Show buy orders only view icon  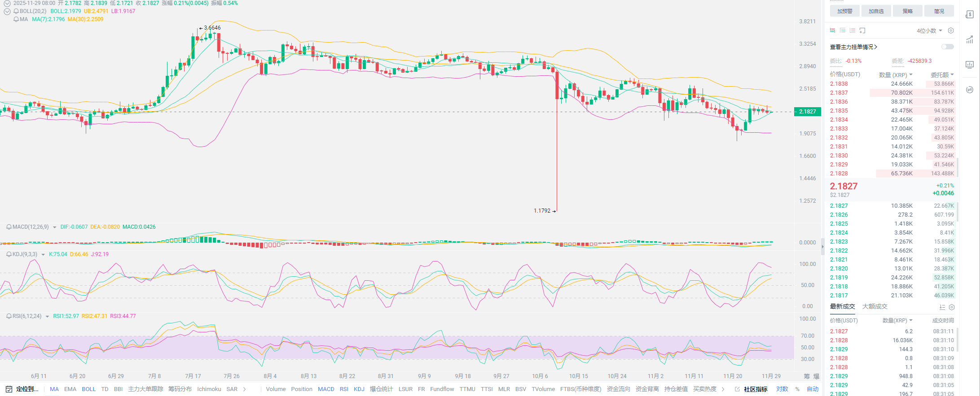pos(843,30)
